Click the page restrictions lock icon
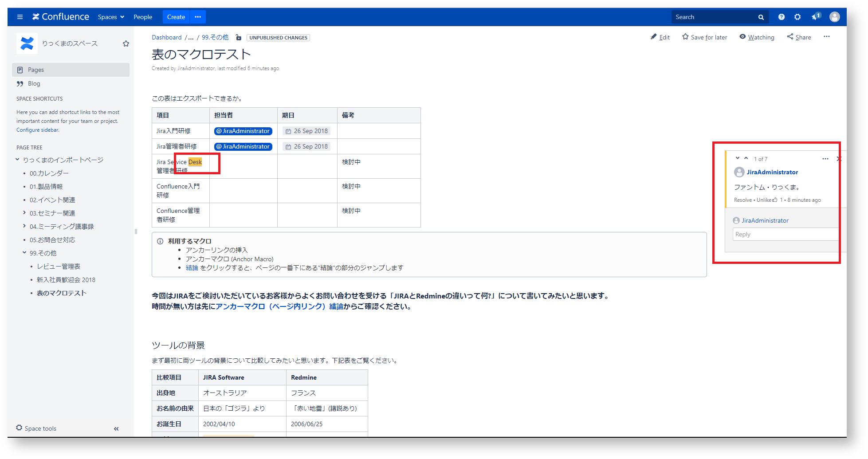868x459 pixels. coord(239,38)
